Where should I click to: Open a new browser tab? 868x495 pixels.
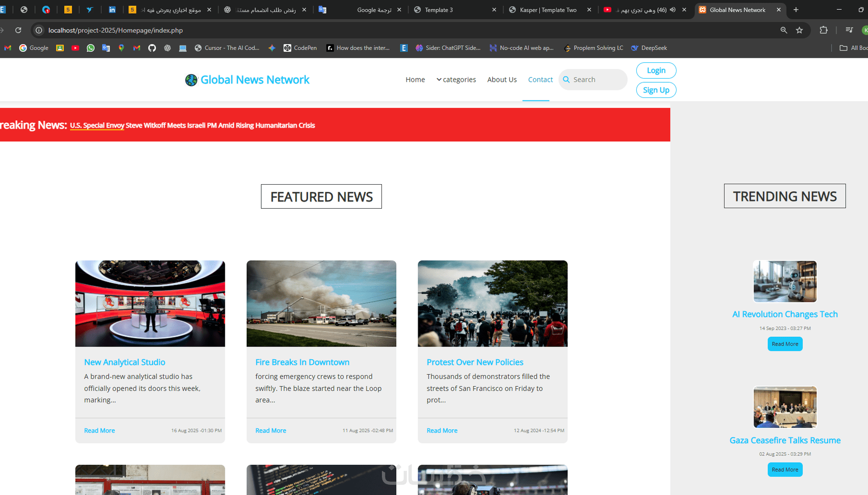pyautogui.click(x=795, y=10)
